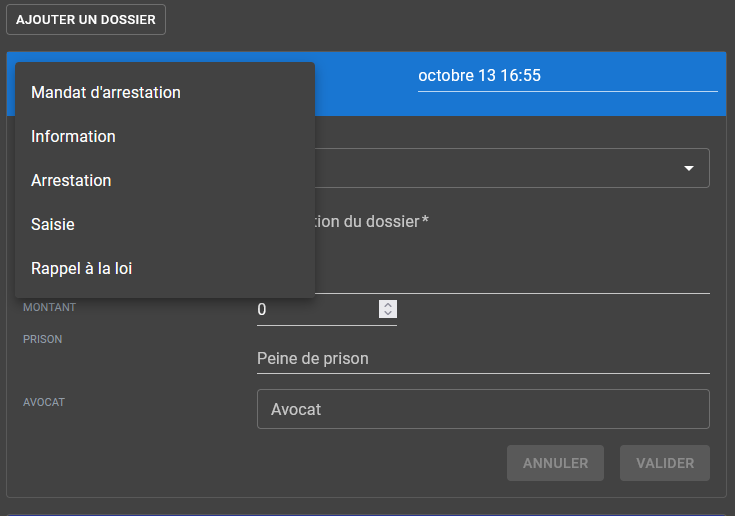Focus the Peine de prison field

(482, 358)
